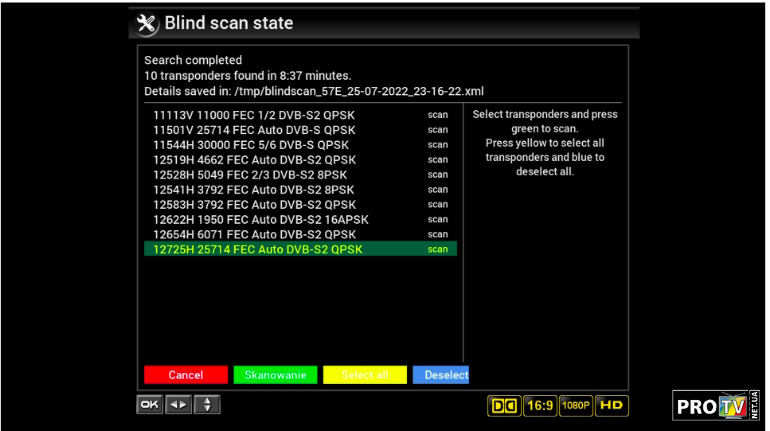Image resolution: width=770 pixels, height=431 pixels.
Task: Toggle scan state for 11544H 30000 transponder
Action: (x=437, y=145)
